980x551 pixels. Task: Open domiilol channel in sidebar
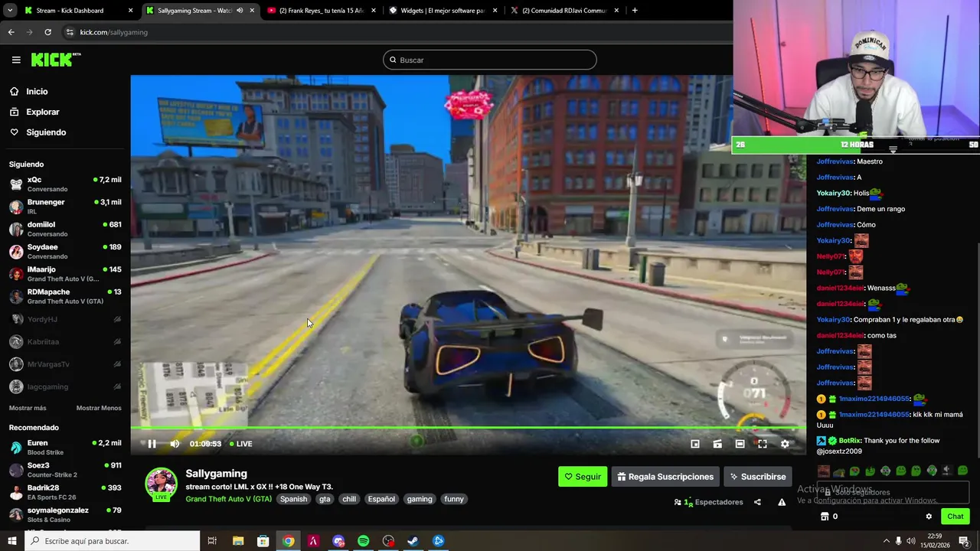pyautogui.click(x=65, y=229)
